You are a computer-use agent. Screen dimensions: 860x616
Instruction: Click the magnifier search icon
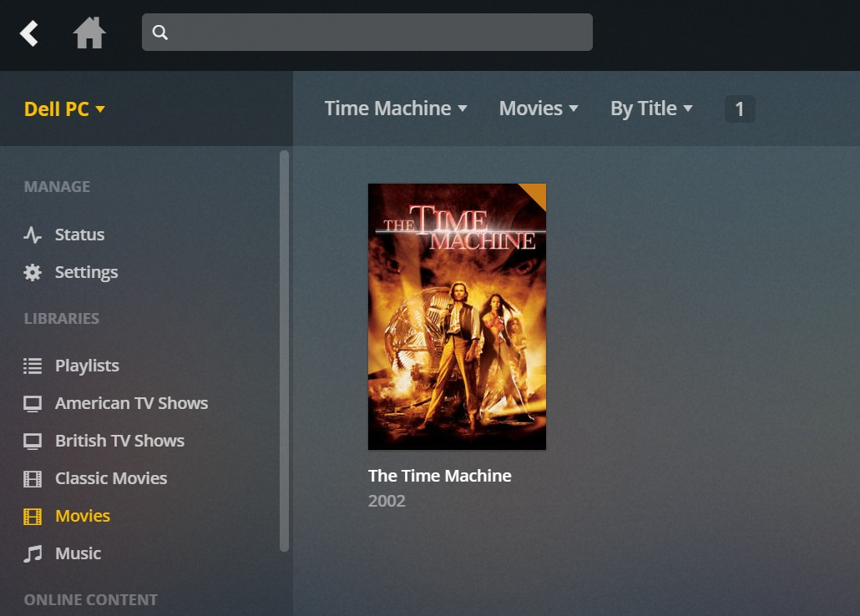click(159, 33)
